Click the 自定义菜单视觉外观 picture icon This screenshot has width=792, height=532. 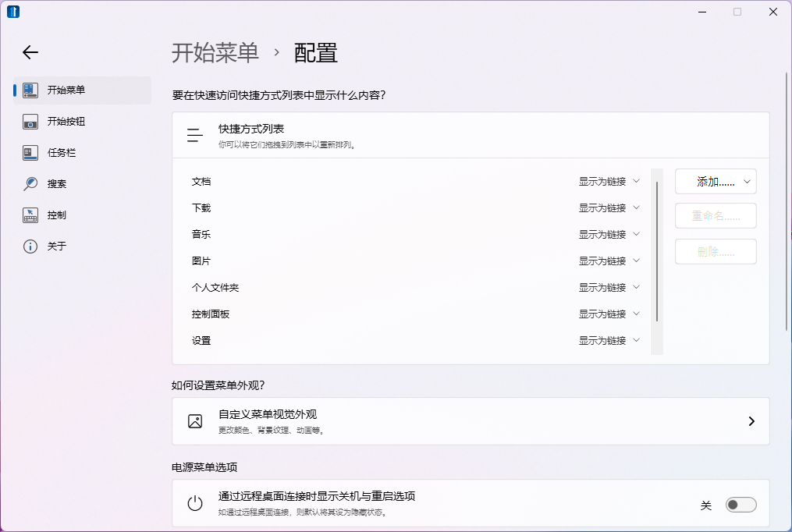[195, 421]
